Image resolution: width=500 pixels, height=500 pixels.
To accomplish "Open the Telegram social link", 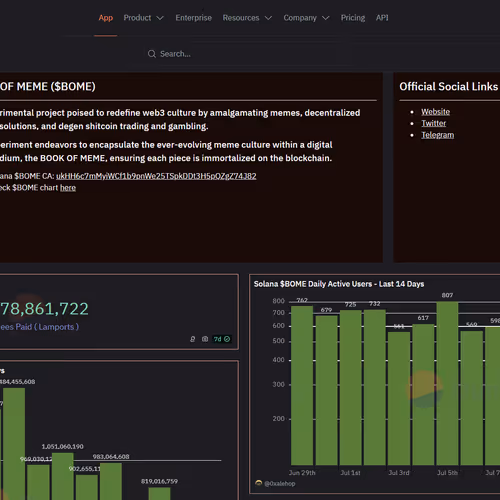I will [437, 135].
